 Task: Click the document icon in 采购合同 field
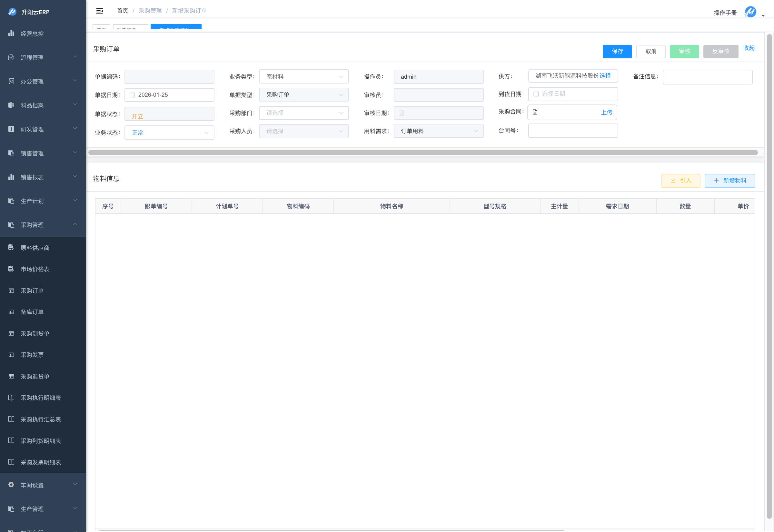535,112
